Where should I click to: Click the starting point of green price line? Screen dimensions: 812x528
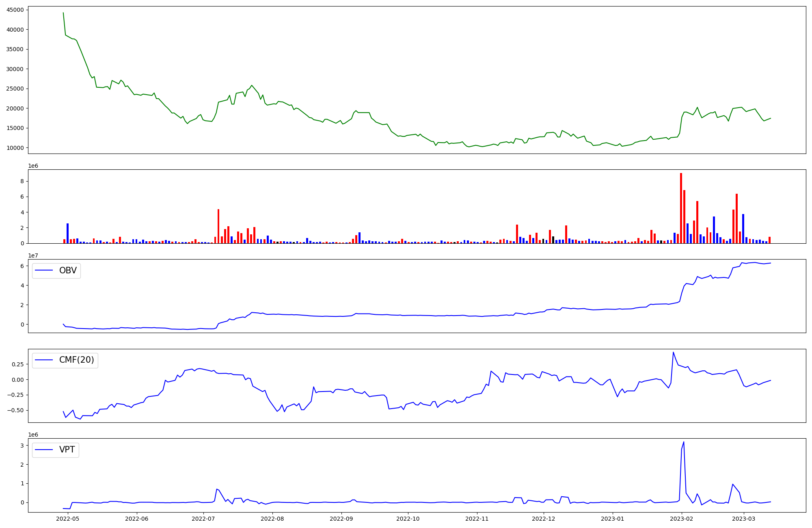(x=63, y=13)
